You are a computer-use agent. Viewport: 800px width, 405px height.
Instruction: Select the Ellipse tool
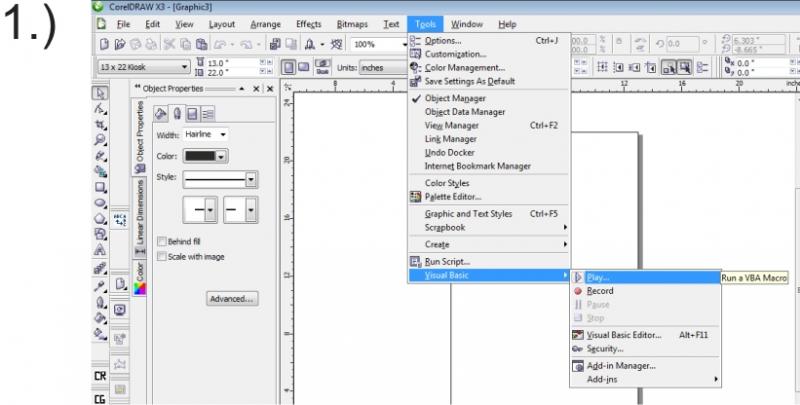pyautogui.click(x=100, y=203)
